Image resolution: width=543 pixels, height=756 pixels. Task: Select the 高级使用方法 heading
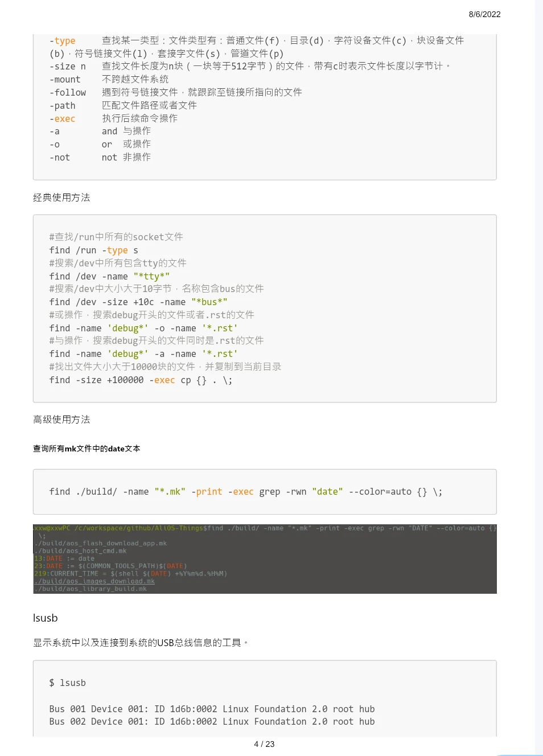click(x=61, y=420)
